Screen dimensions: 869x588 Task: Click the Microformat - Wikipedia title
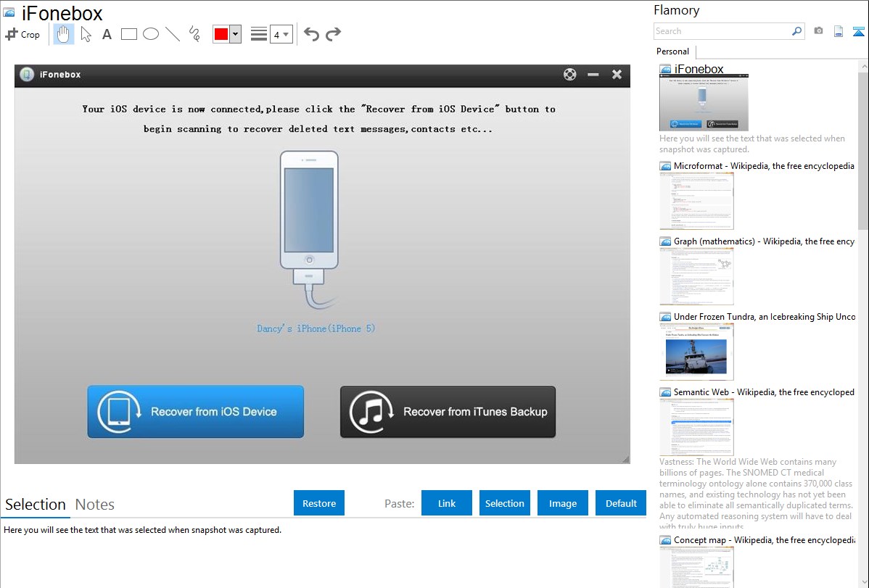pyautogui.click(x=764, y=166)
